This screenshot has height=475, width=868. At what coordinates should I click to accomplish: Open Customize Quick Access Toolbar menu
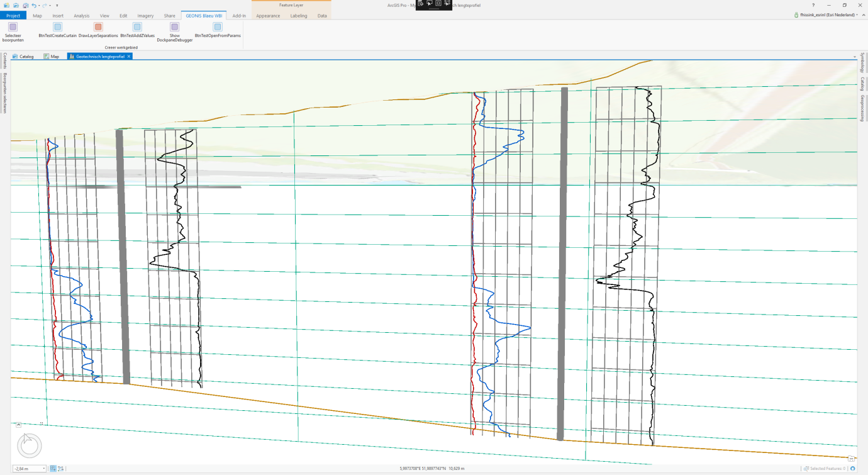57,6
